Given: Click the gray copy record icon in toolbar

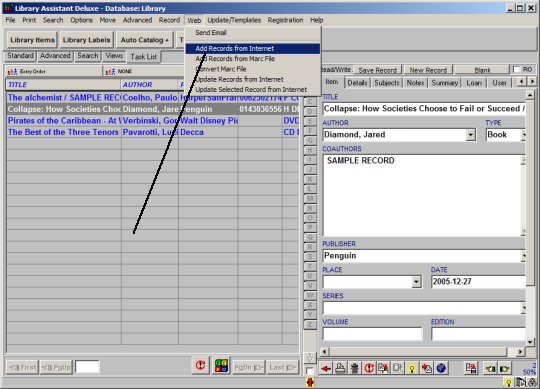Looking at the screenshot, I should coord(397,369).
